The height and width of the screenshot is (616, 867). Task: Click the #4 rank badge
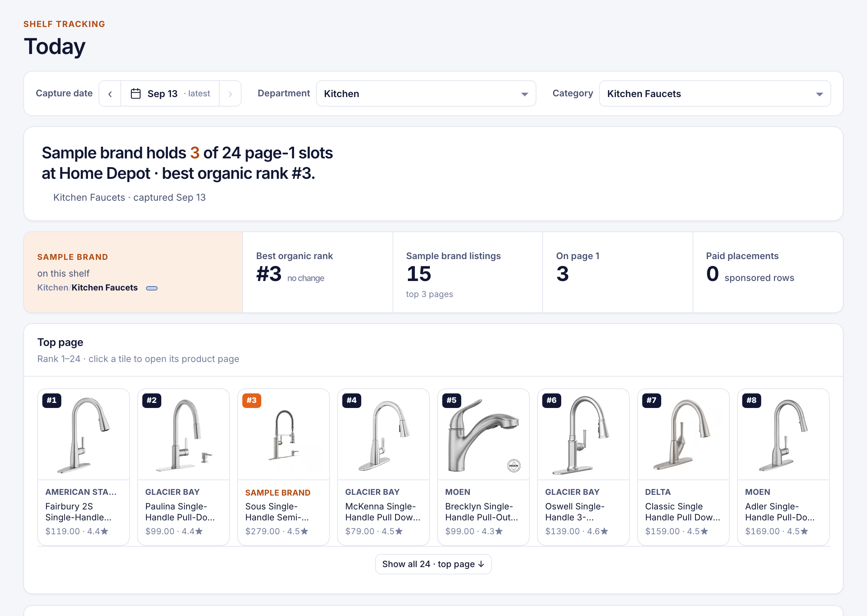[351, 400]
